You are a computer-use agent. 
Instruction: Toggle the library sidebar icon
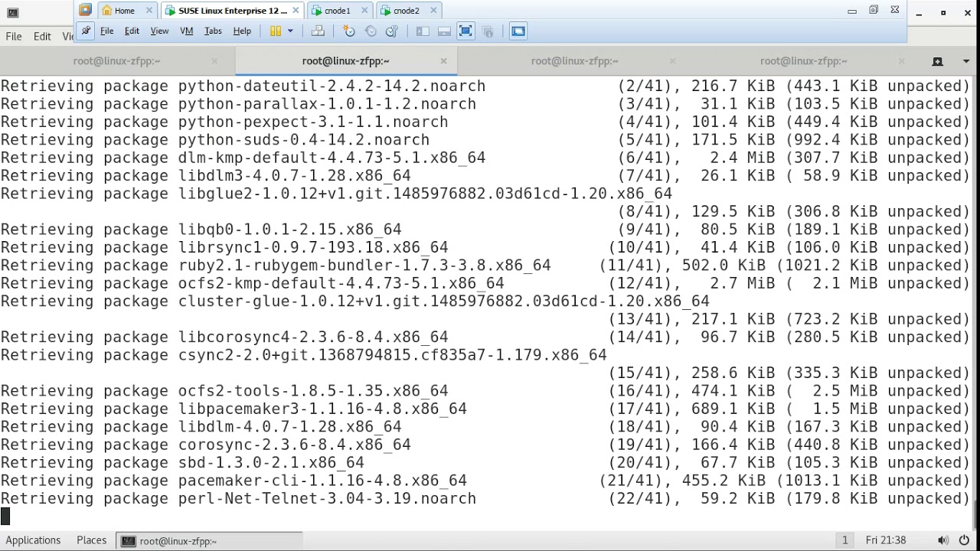point(423,31)
